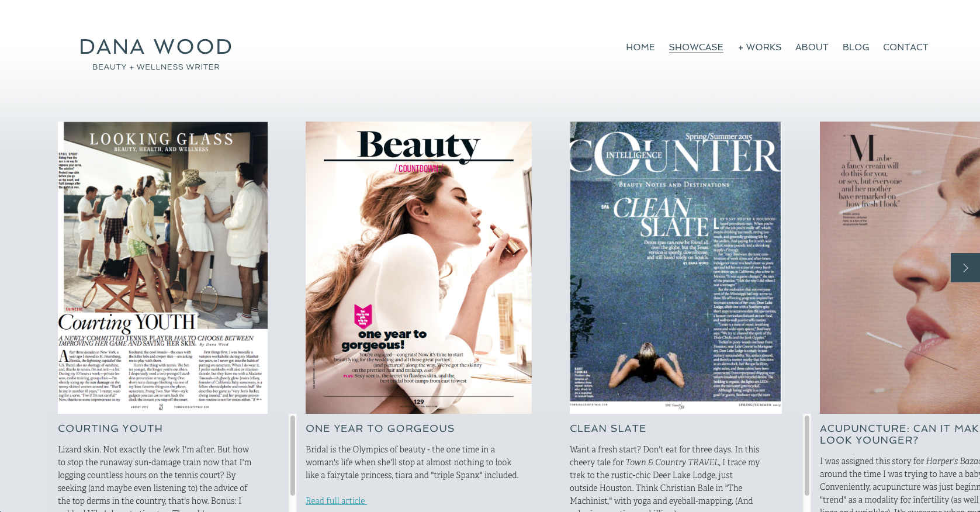Open the Counter Intelligence Clean Slate image

676,268
